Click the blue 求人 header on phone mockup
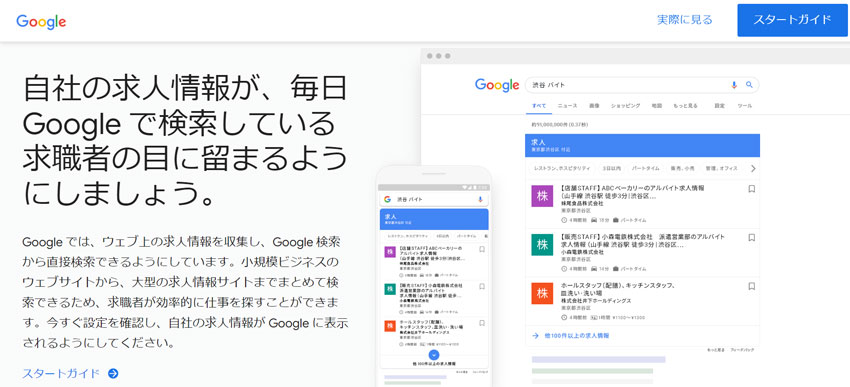Viewport: 850px width, 387px height. pyautogui.click(x=434, y=219)
